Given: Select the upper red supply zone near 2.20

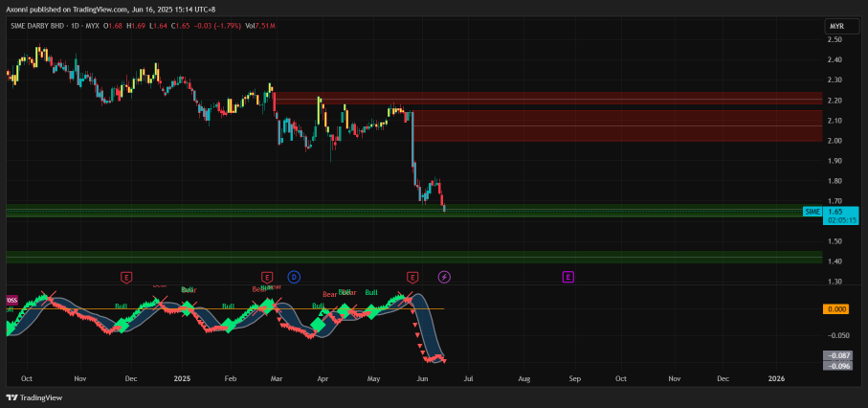Looking at the screenshot, I should [x=548, y=99].
